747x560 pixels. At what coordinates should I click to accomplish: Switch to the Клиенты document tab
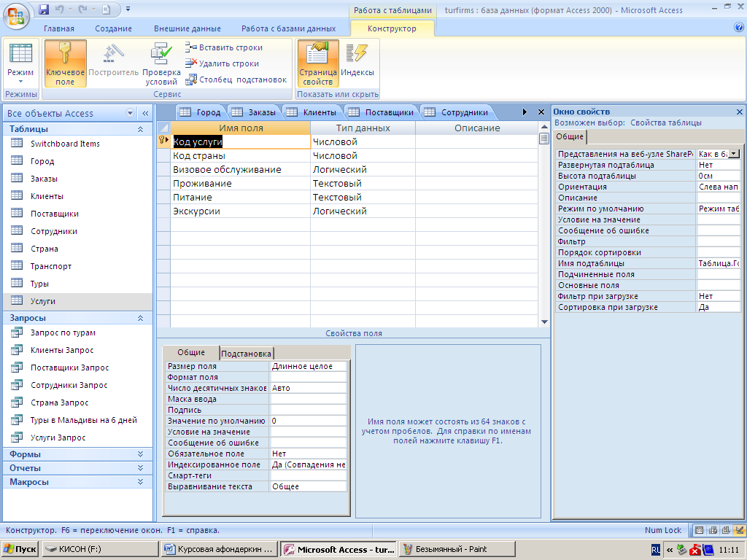point(311,112)
